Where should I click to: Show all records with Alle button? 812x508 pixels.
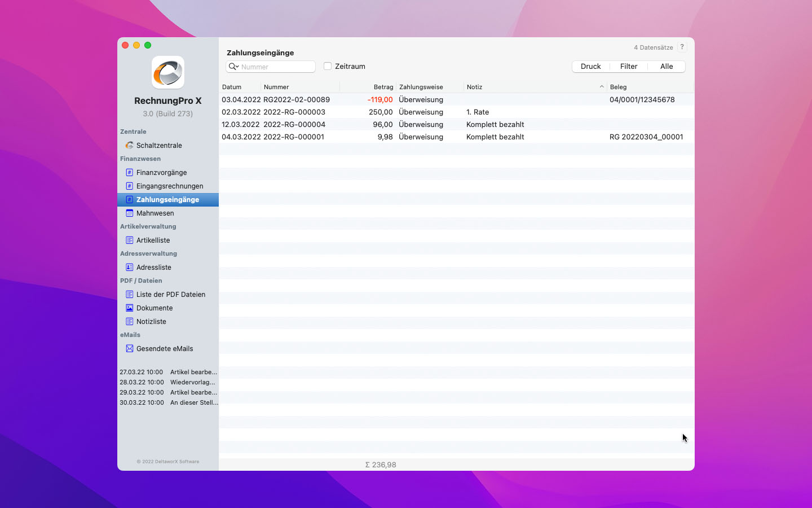pyautogui.click(x=667, y=66)
